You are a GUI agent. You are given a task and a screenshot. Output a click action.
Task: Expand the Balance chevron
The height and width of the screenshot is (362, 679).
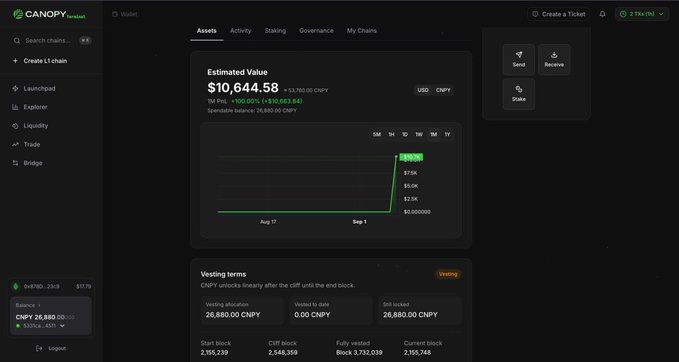39,305
